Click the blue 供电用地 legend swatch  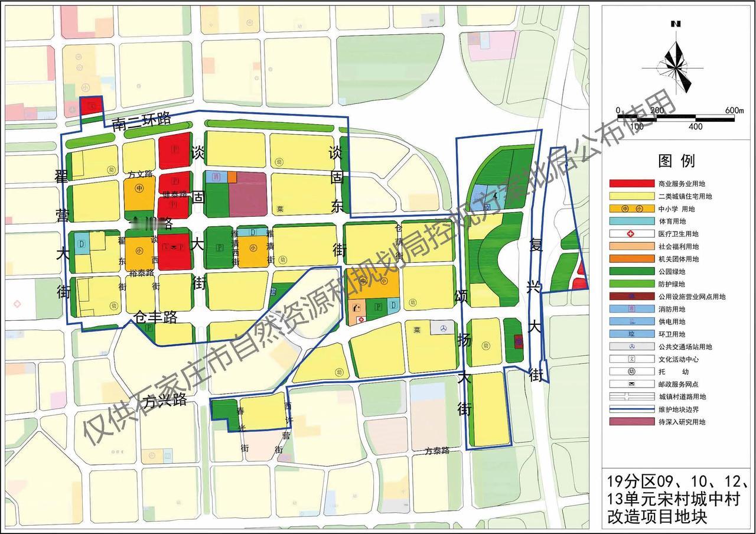click(631, 322)
